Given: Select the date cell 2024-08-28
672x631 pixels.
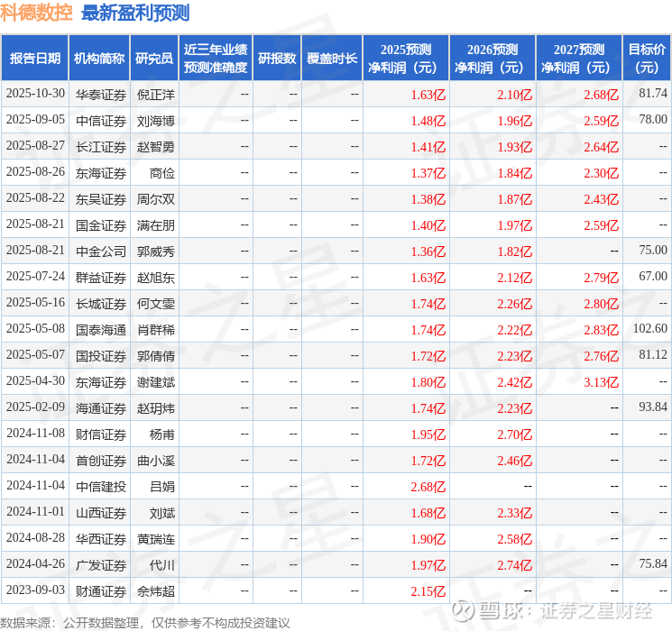Looking at the screenshot, I should pos(35,538).
